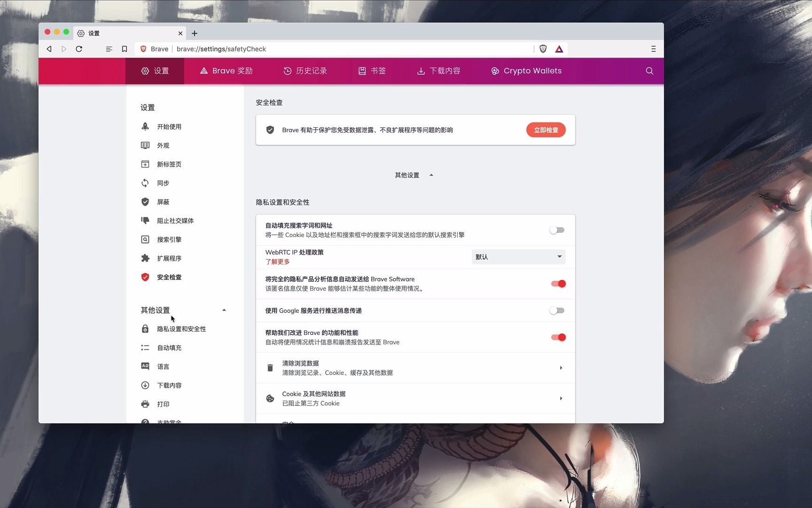
Task: Search settings with the magnifier icon
Action: click(649, 71)
